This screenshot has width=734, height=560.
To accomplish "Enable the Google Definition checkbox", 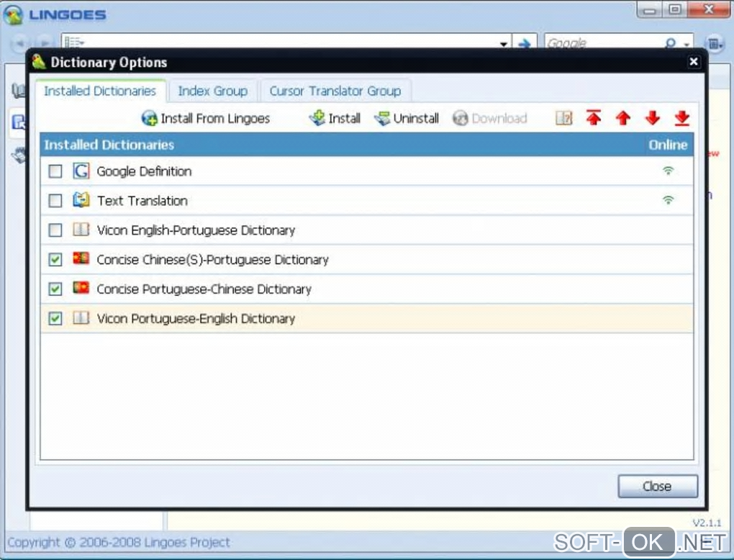I will (x=55, y=171).
